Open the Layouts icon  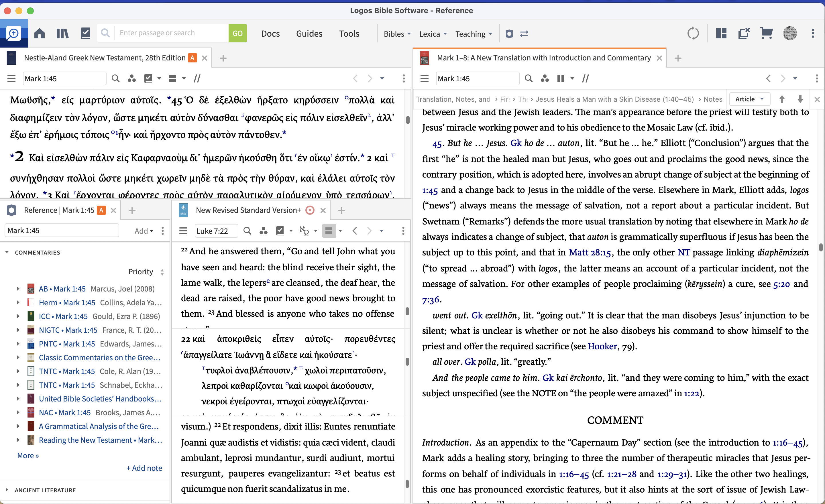tap(721, 34)
